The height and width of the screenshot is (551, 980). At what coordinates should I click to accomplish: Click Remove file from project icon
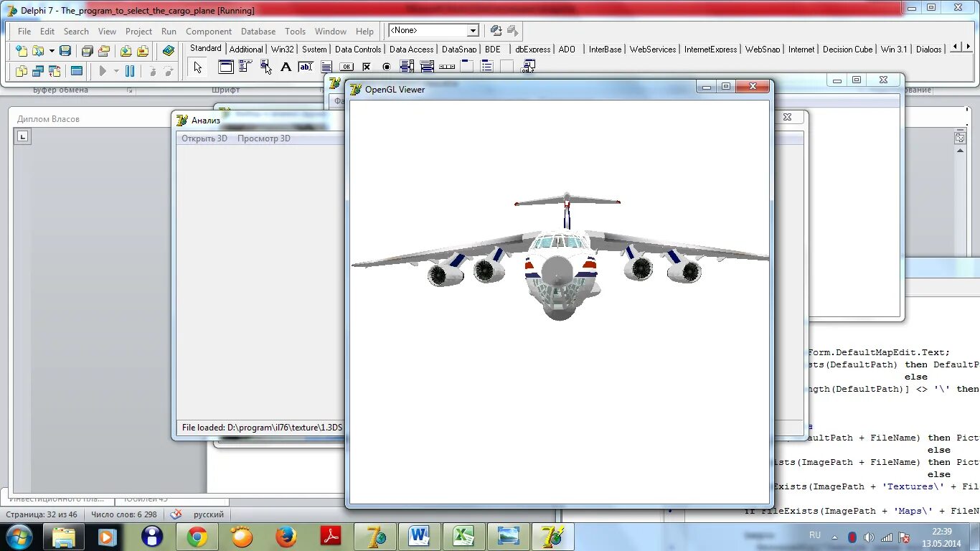143,51
